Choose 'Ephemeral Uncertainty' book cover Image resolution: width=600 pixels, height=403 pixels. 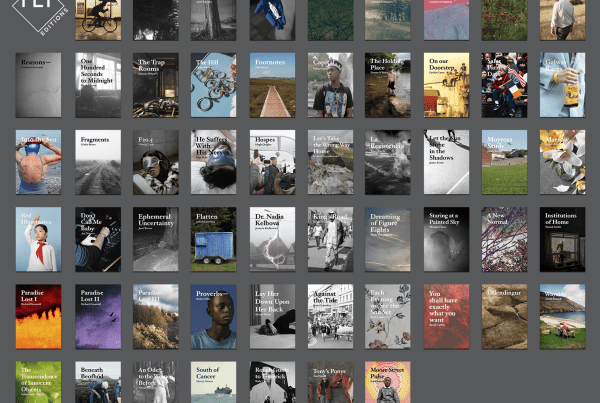[x=156, y=240]
